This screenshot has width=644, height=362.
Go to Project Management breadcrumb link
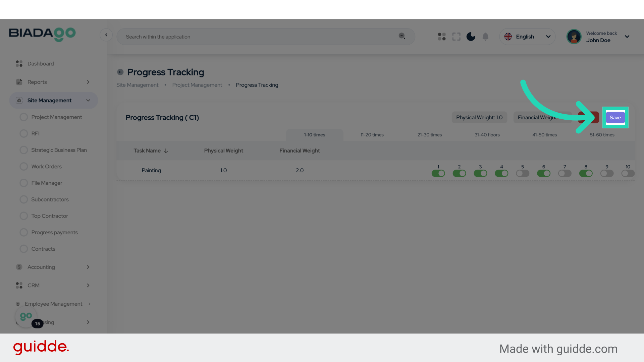click(x=197, y=85)
